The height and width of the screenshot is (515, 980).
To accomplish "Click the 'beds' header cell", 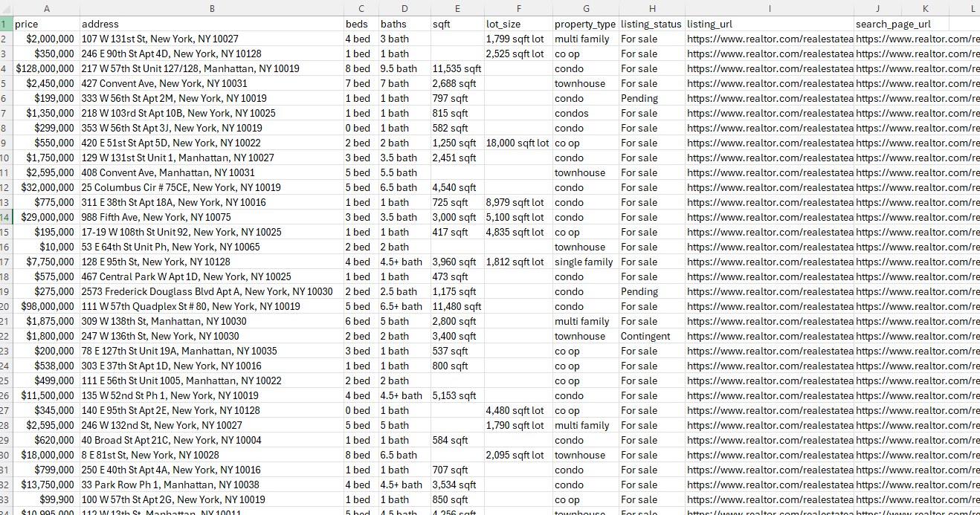I will pyautogui.click(x=361, y=24).
